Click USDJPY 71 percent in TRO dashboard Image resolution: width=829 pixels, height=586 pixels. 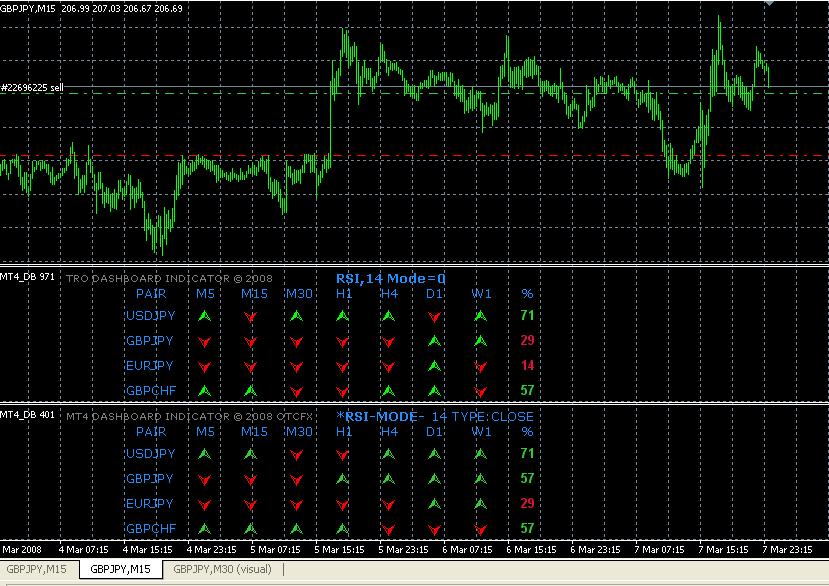click(527, 316)
